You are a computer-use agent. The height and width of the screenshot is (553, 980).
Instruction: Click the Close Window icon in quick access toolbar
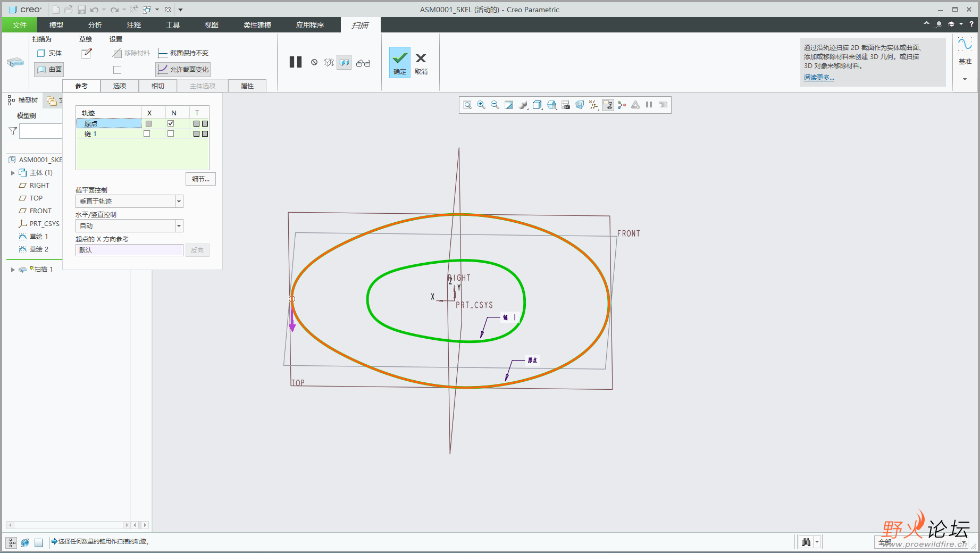pos(167,10)
